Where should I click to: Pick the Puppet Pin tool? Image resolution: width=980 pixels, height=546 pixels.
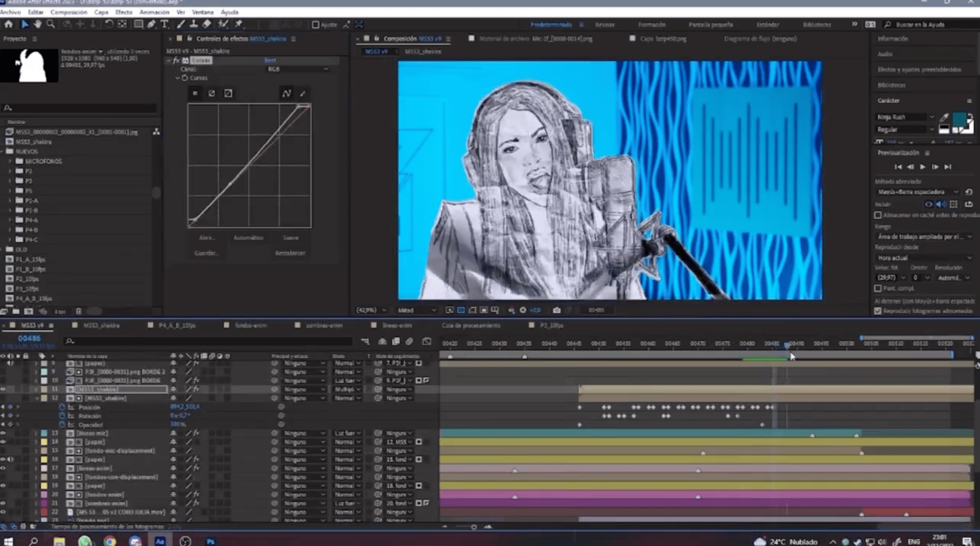[239, 24]
